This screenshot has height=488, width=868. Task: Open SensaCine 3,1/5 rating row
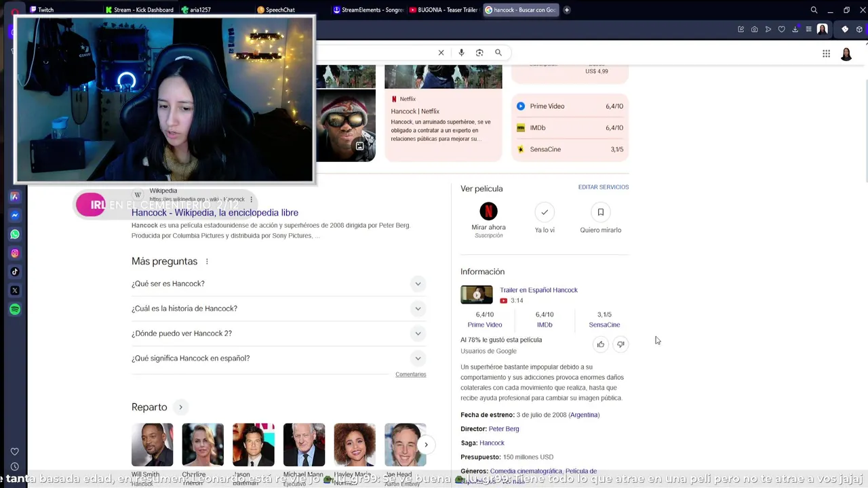point(570,149)
